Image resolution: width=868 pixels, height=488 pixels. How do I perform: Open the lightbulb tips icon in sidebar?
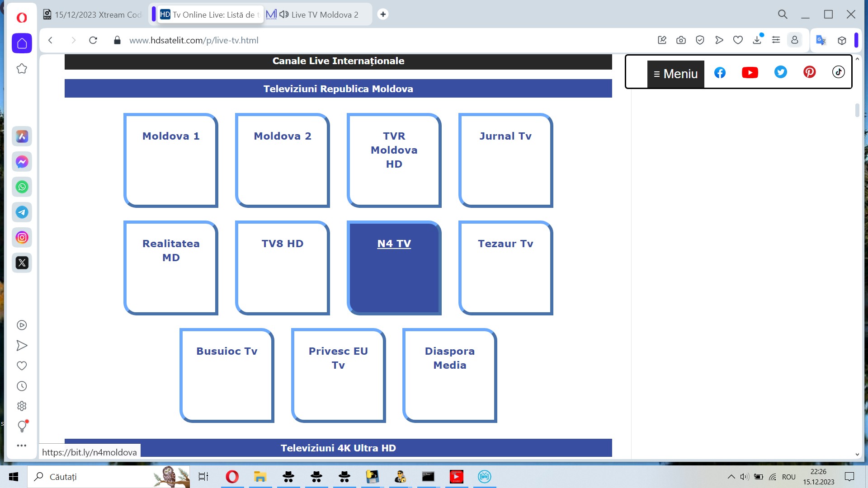(x=22, y=426)
